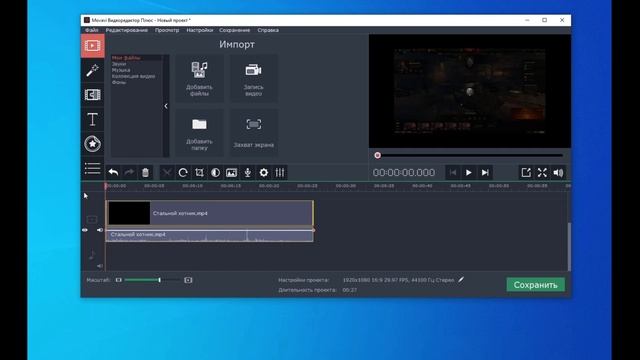Play the preview video
The width and height of the screenshot is (640, 360).
469,173
